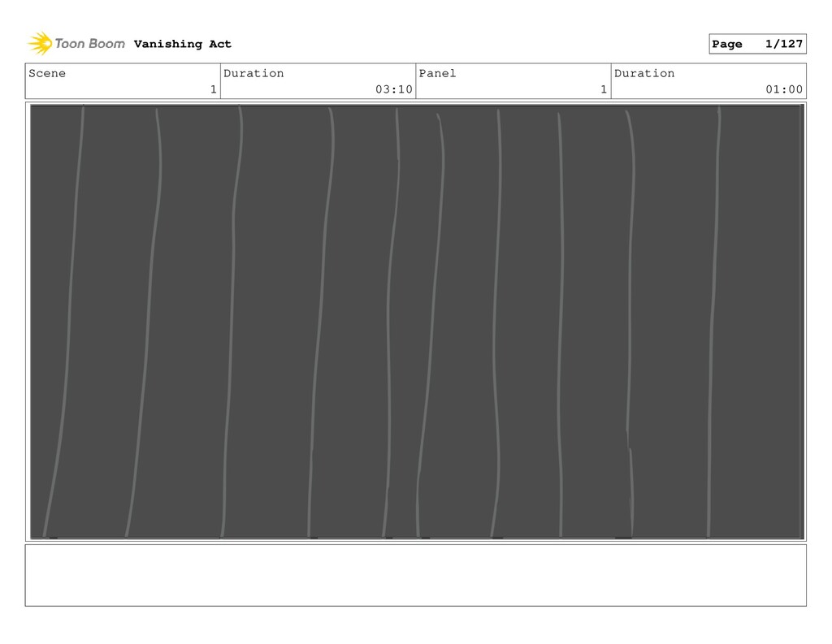The width and height of the screenshot is (832, 644).
Task: Click the empty notes box below panel
Action: click(x=415, y=575)
